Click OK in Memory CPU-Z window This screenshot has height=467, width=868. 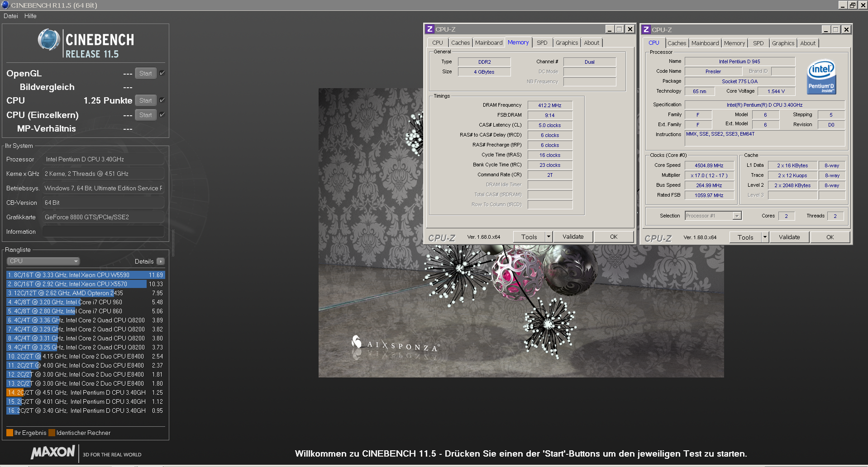pos(614,236)
